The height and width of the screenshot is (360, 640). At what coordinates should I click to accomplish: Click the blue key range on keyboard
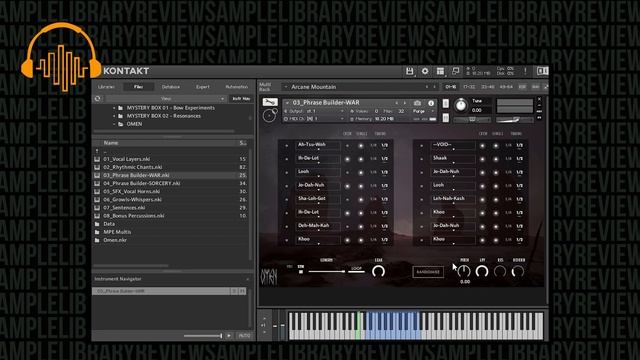click(x=393, y=325)
